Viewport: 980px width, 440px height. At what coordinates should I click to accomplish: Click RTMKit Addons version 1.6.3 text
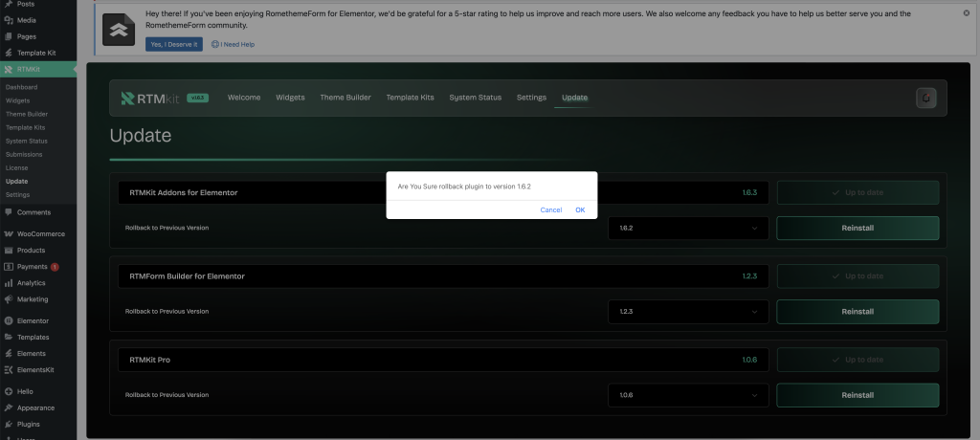pos(749,192)
